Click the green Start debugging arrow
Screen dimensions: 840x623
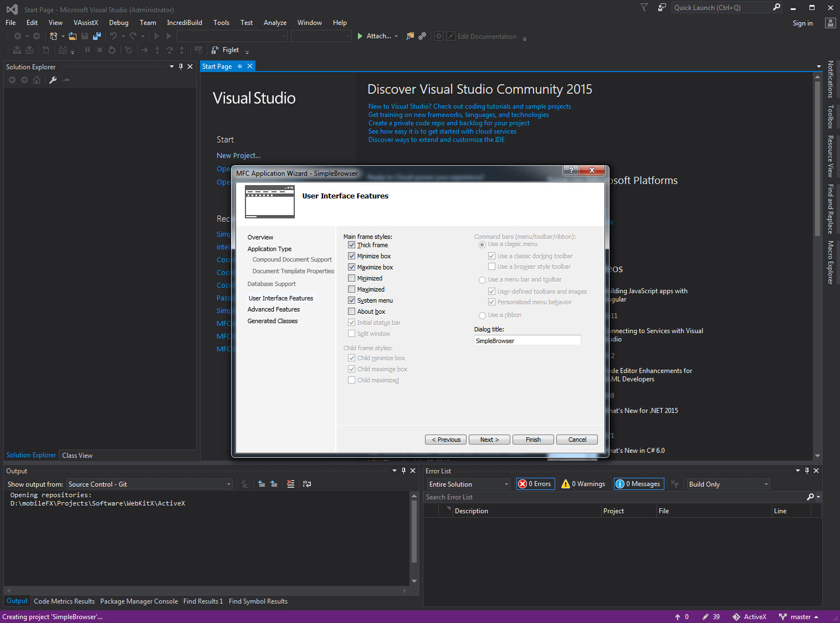point(360,36)
